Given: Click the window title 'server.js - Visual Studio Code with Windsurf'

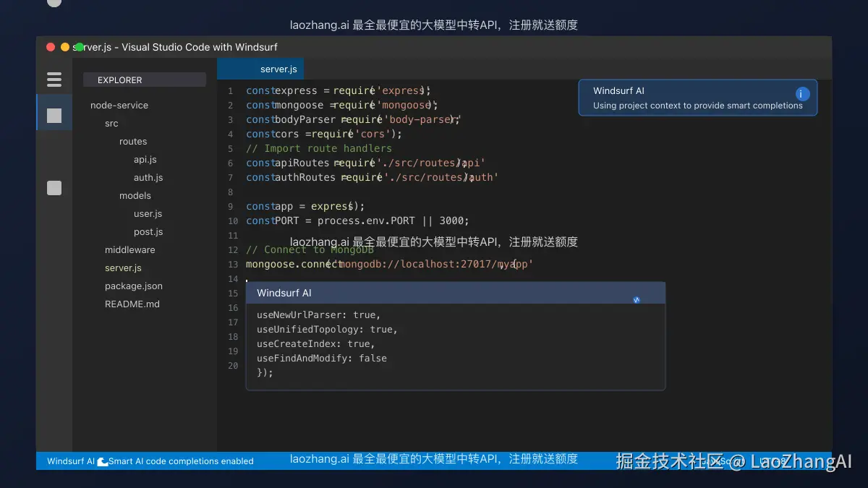Looking at the screenshot, I should [x=176, y=47].
